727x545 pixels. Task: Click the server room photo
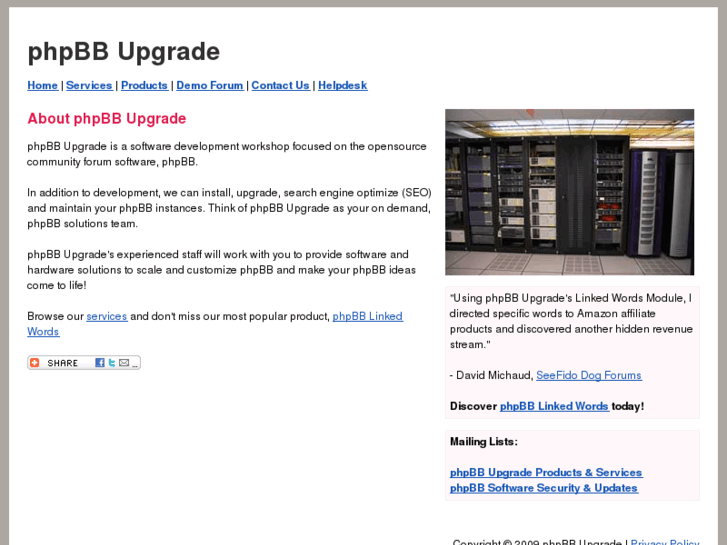coord(569,192)
